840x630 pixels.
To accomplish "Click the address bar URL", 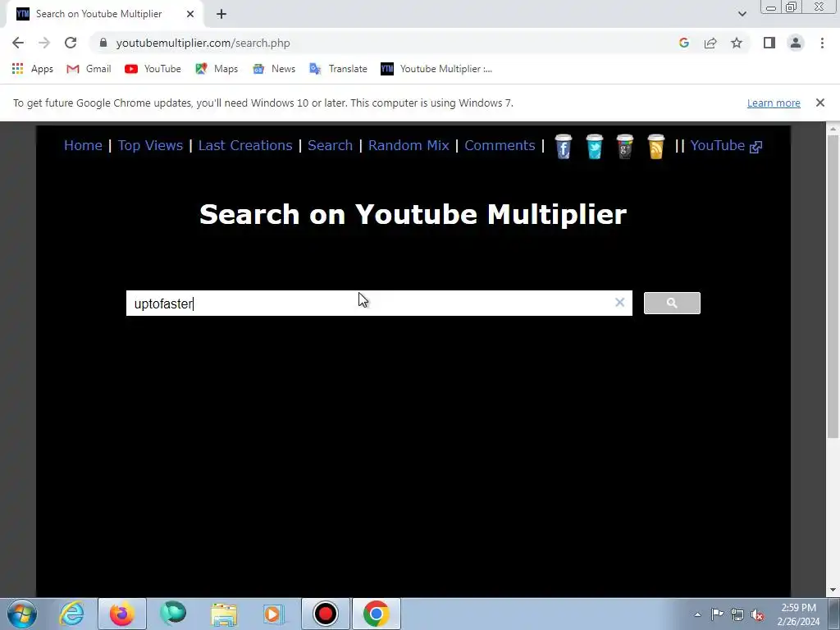I will point(203,43).
